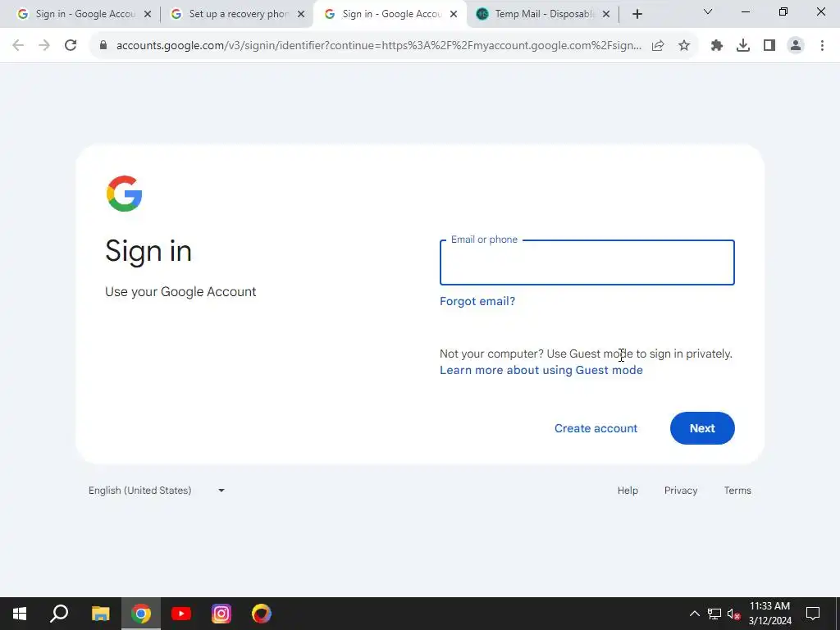
Task: Open Instagram from the taskbar
Action: [221, 614]
